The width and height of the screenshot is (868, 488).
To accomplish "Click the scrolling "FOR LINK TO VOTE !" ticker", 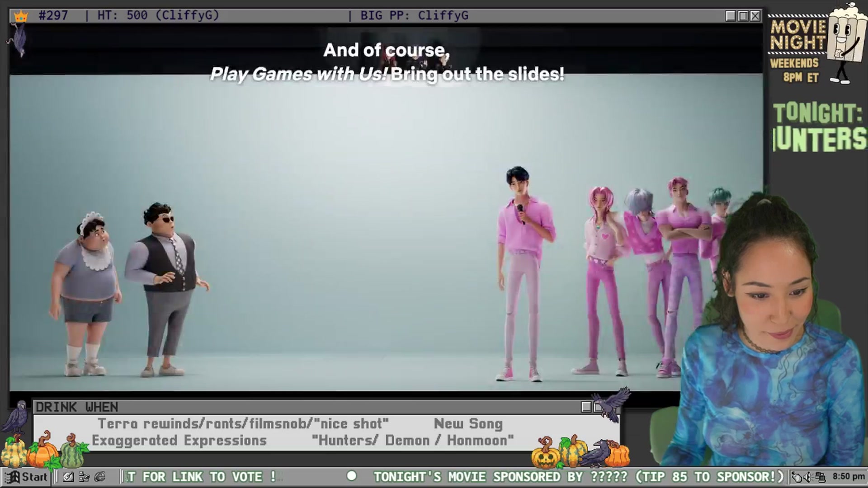I will click(202, 477).
